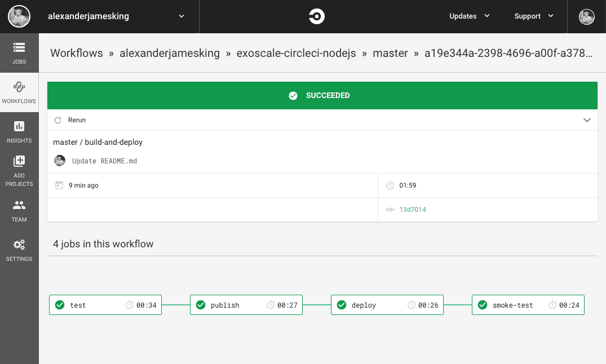Click the Rerun button
This screenshot has width=606, height=364.
click(x=76, y=119)
